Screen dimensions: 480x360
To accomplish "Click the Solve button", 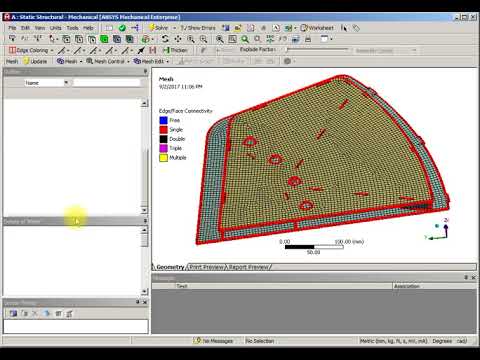I will point(159,28).
